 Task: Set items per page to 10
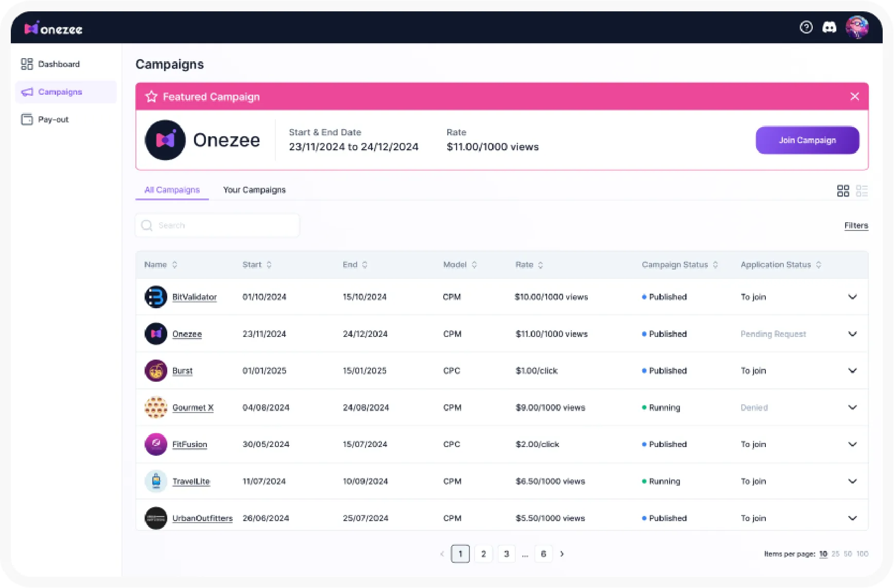(x=823, y=554)
